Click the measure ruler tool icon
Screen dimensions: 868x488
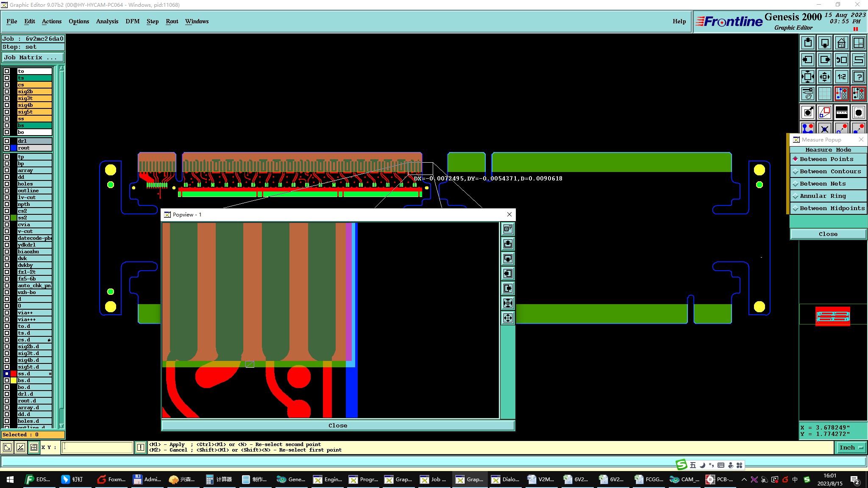[841, 112]
